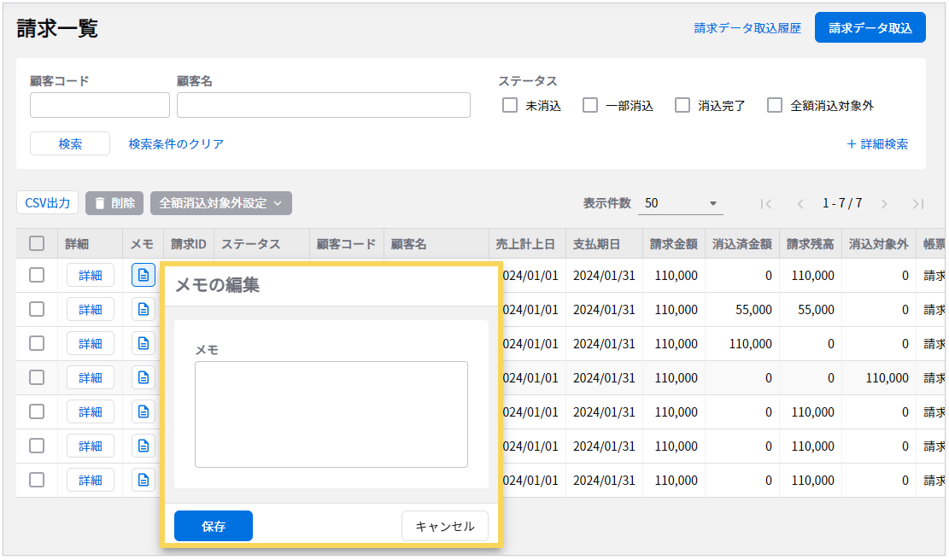The width and height of the screenshot is (949, 560).
Task: Open the memo icon in the second row
Action: pos(144,310)
